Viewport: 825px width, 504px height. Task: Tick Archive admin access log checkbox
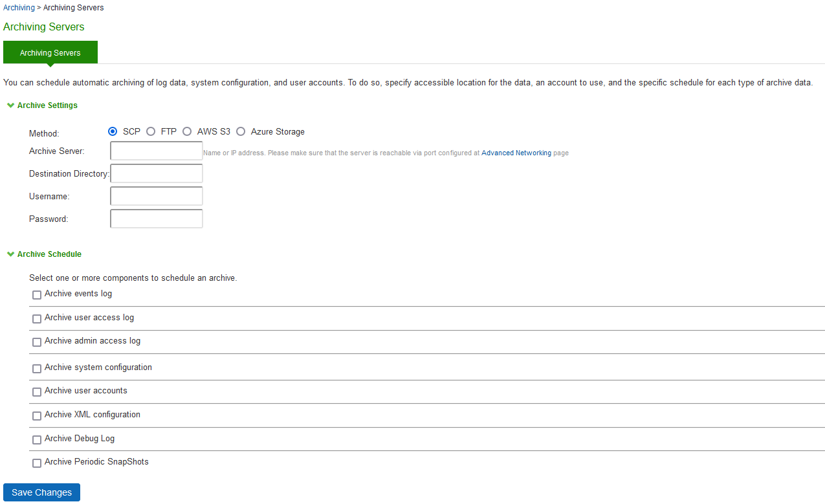coord(37,342)
